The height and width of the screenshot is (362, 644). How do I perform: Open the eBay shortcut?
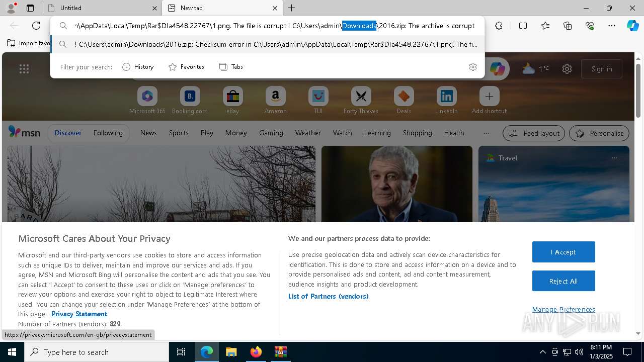click(x=232, y=101)
